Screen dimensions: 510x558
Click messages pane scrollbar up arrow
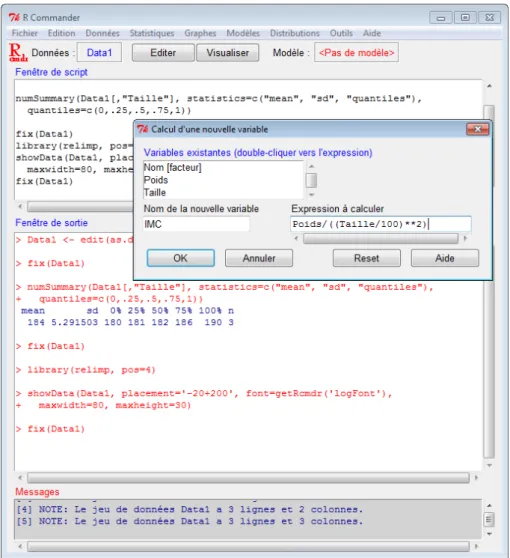(x=489, y=505)
